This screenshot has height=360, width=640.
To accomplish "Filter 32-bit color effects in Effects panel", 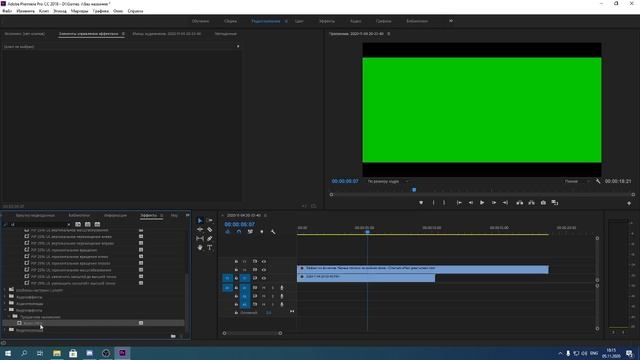I will tap(87, 224).
